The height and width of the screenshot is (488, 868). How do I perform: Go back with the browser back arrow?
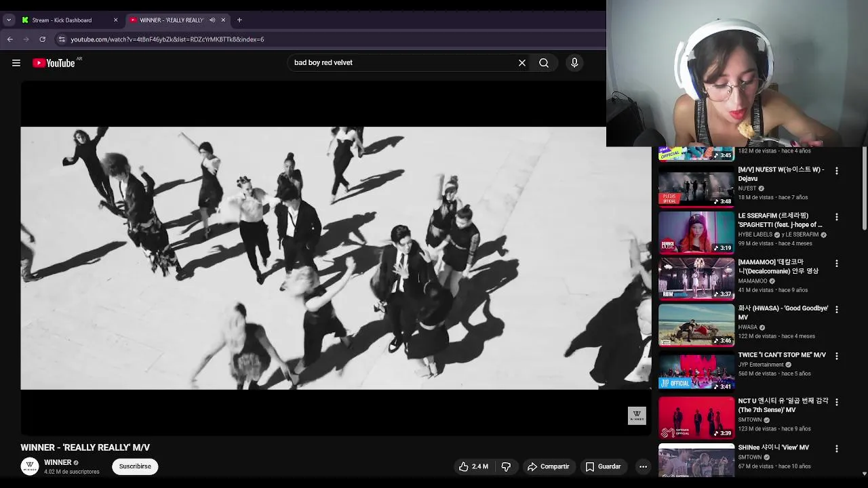pos(10,39)
